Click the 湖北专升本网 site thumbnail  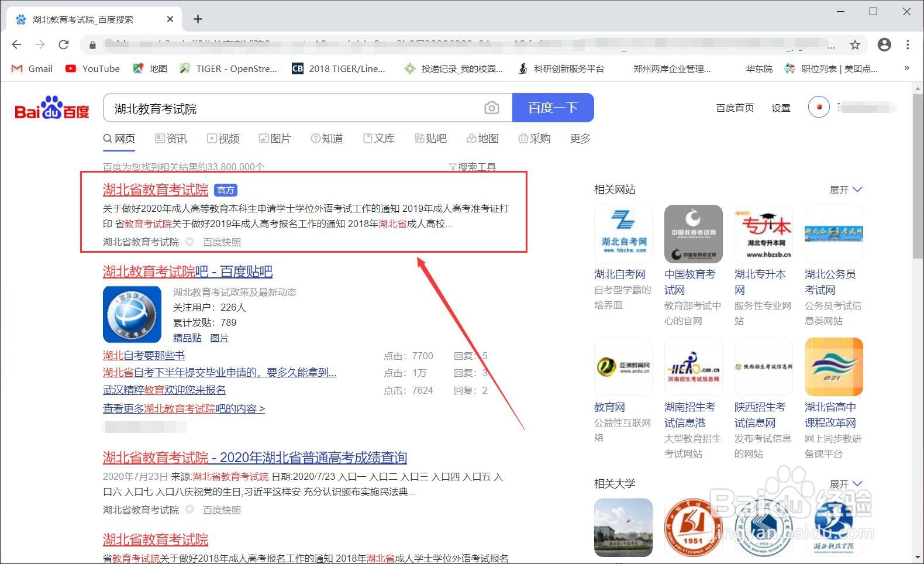[x=764, y=234]
